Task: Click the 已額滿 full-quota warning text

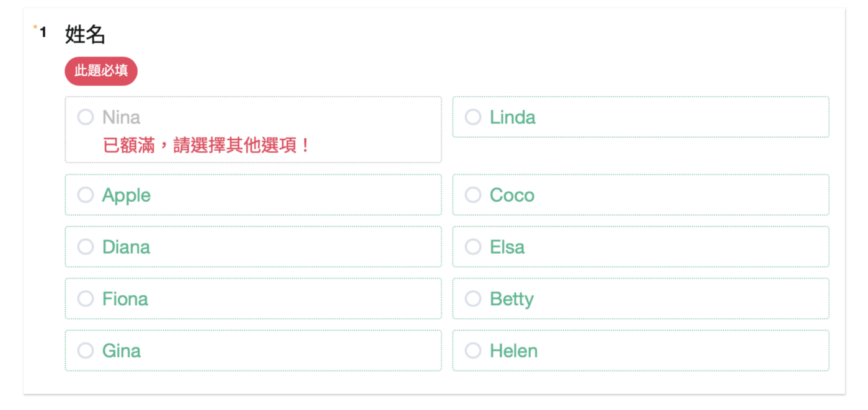Action: pyautogui.click(x=206, y=146)
